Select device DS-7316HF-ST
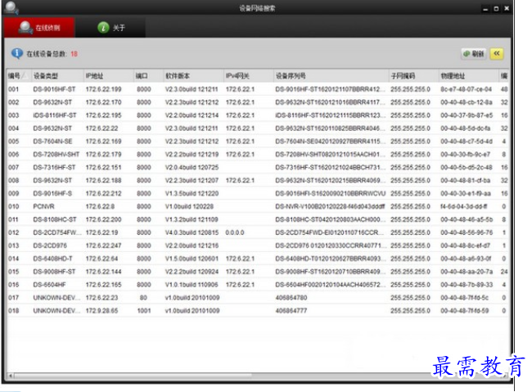 54,167
